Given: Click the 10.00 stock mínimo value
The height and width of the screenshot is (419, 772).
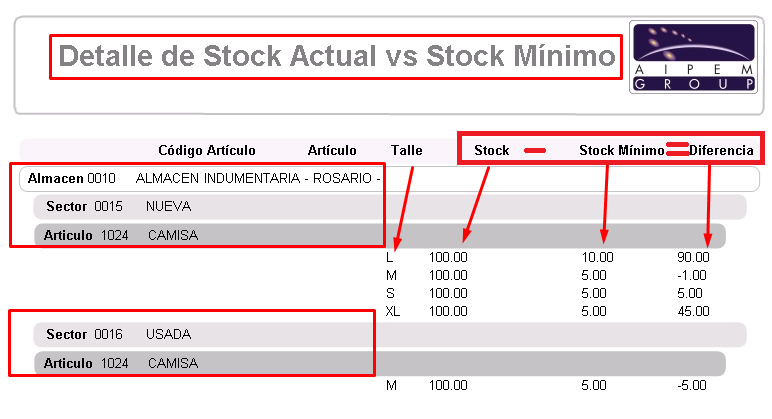Looking at the screenshot, I should pyautogui.click(x=597, y=257).
